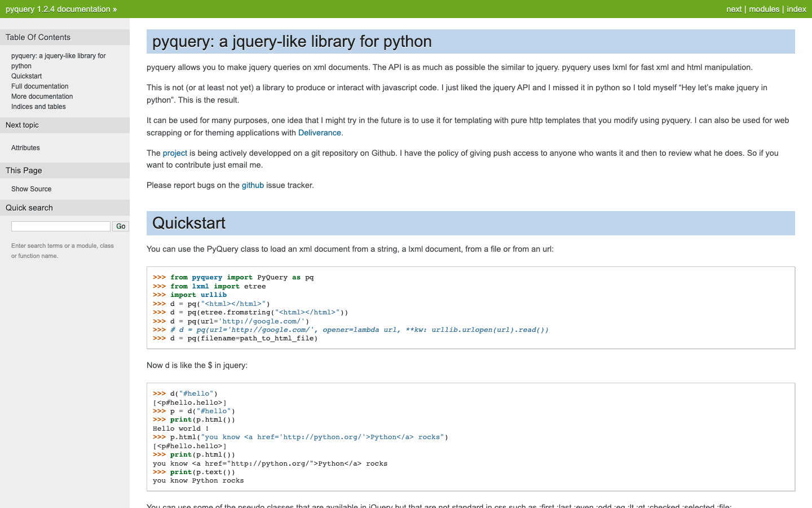This screenshot has width=812, height=508.
Task: Click inside the Quick search field
Action: coord(60,226)
